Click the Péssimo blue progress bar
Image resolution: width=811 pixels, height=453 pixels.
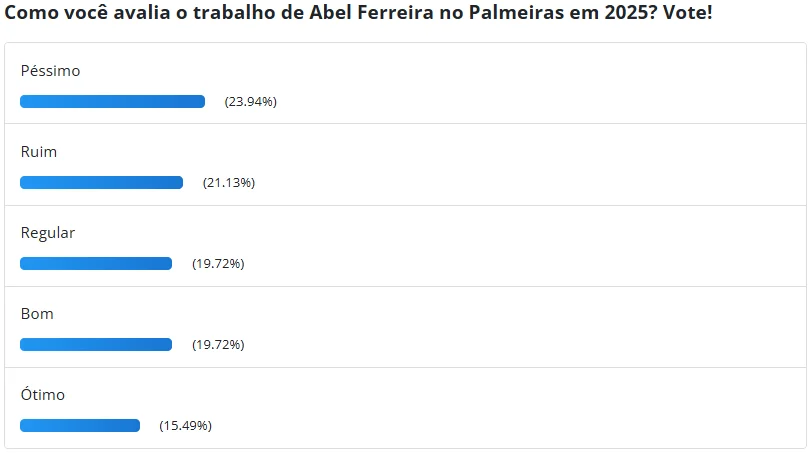point(112,101)
